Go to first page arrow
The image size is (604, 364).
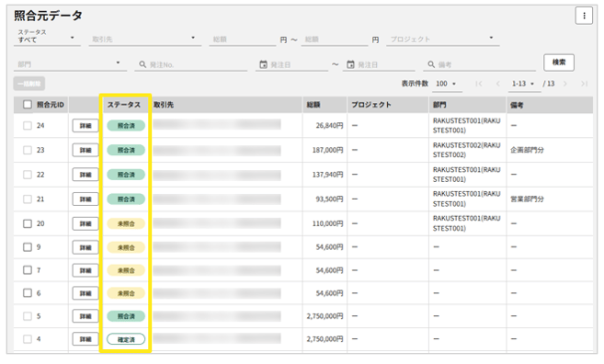tap(478, 84)
